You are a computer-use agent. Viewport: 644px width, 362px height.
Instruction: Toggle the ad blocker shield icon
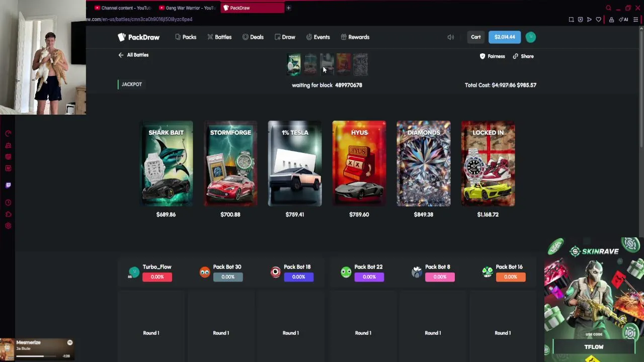[580, 20]
